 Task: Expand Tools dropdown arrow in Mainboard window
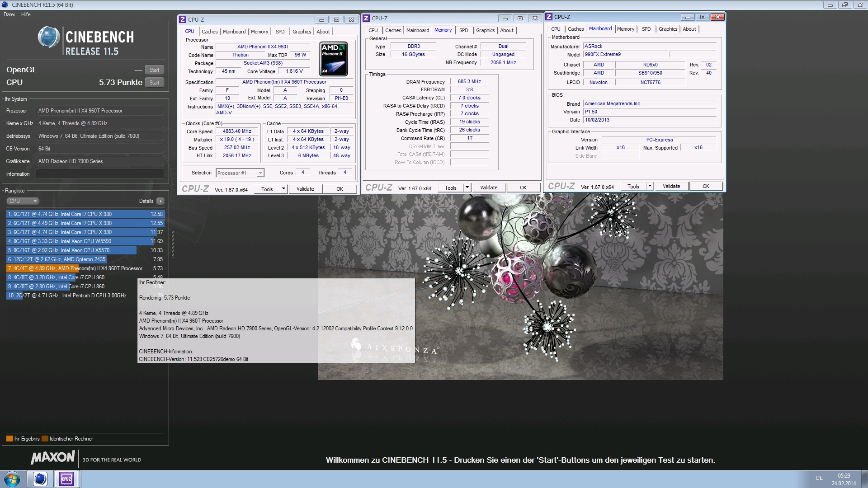[x=650, y=186]
